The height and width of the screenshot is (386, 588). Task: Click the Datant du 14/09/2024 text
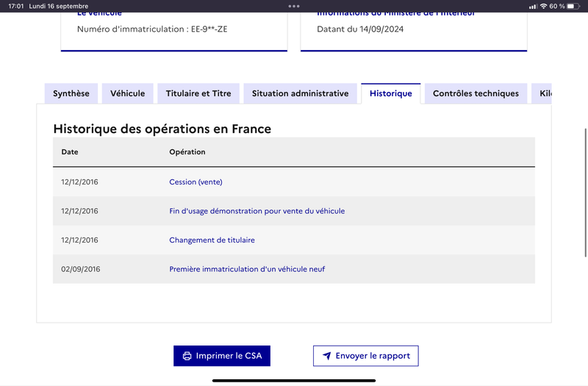pyautogui.click(x=360, y=29)
